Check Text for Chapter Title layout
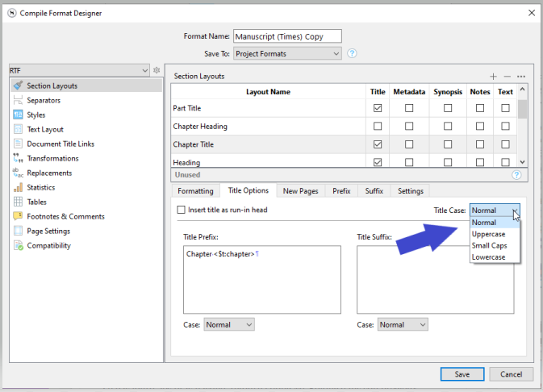 [x=505, y=144]
